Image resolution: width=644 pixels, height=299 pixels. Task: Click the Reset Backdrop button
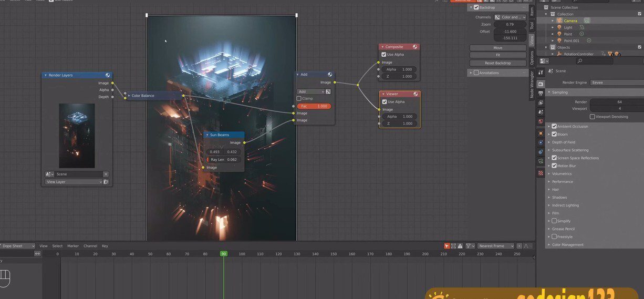pos(497,63)
